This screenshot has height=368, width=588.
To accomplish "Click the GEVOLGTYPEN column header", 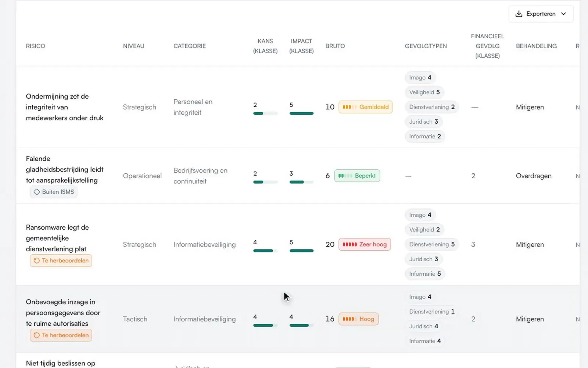I will (426, 46).
